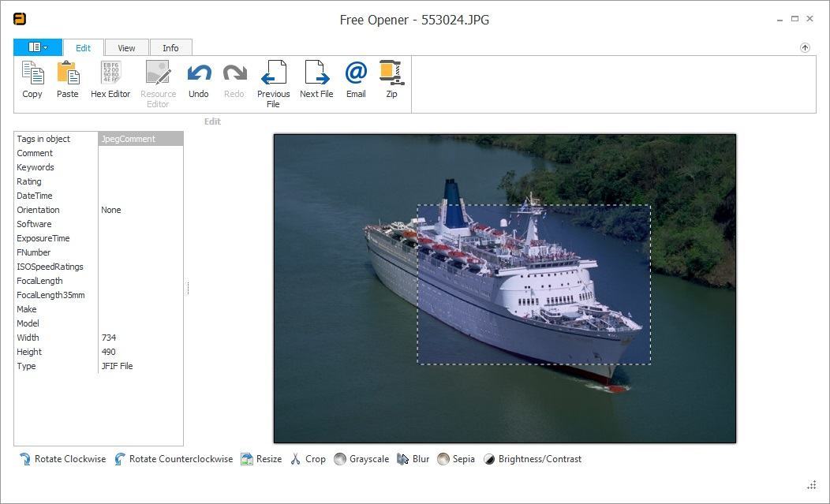This screenshot has height=504, width=830.
Task: Click inside the dashed selection on ship
Action: coord(534,284)
